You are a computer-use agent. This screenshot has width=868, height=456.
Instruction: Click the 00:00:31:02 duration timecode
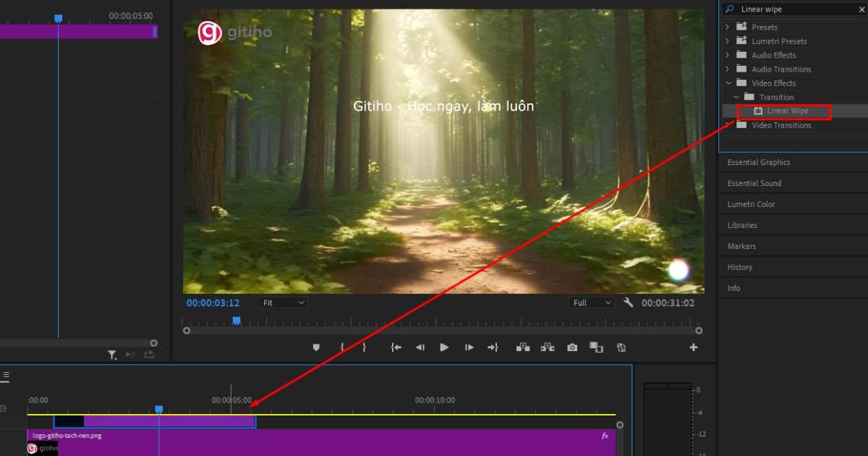[x=668, y=303]
